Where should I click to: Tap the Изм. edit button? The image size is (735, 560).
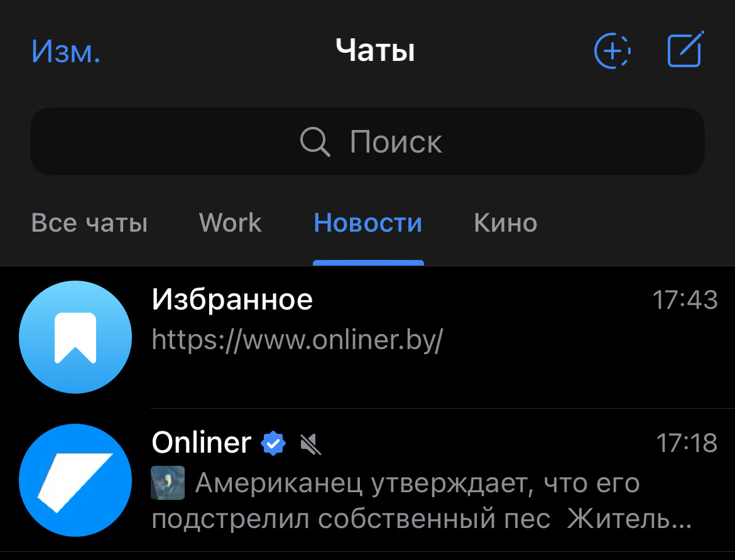click(x=66, y=51)
